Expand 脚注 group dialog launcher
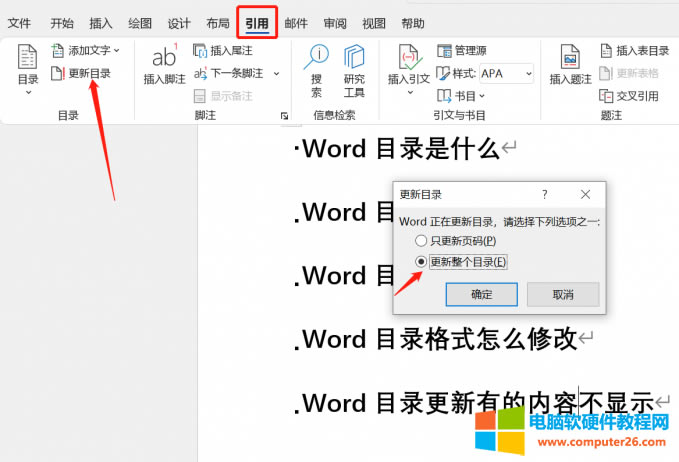The width and height of the screenshot is (679, 462). coord(285,116)
